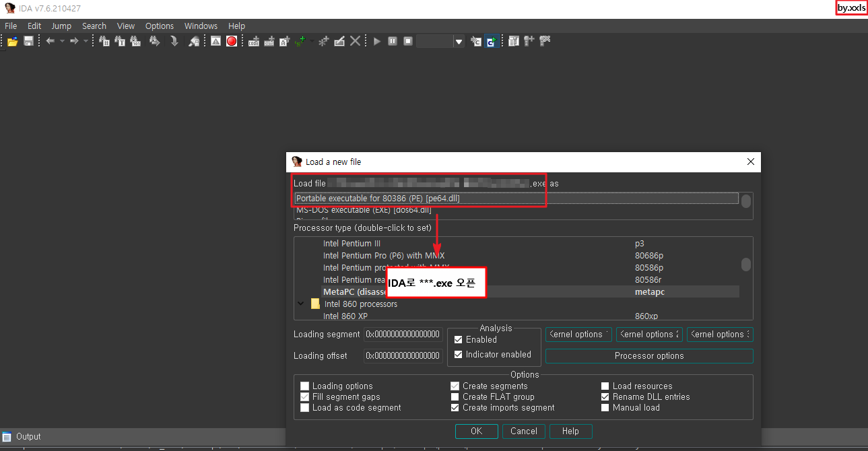Open the back-history dropdown arrow
The width and height of the screenshot is (868, 451).
[x=62, y=41]
